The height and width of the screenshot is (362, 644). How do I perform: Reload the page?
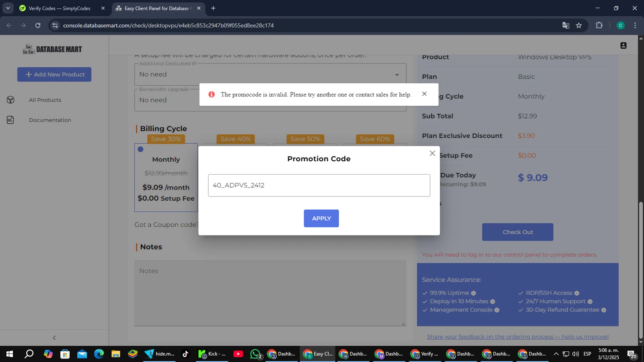[x=38, y=25]
